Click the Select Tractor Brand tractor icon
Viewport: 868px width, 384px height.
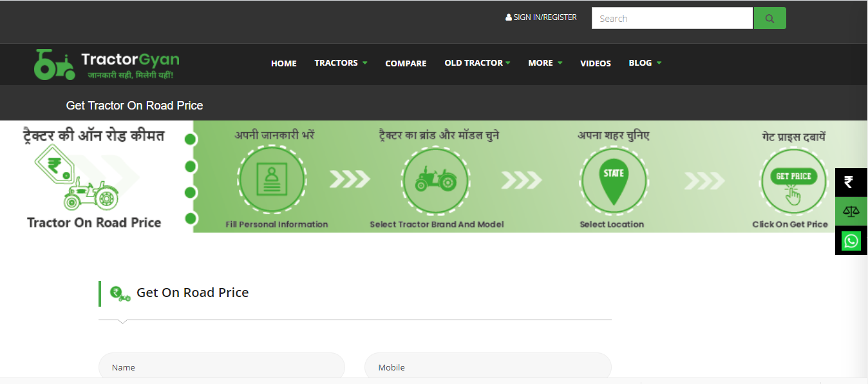click(x=436, y=180)
